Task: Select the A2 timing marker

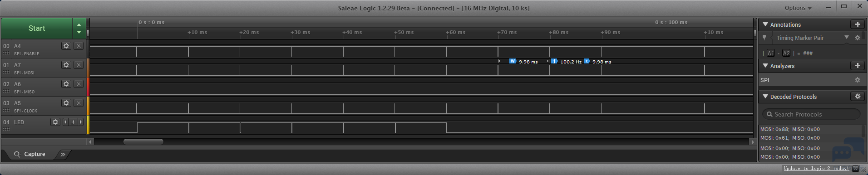Action: [x=786, y=53]
